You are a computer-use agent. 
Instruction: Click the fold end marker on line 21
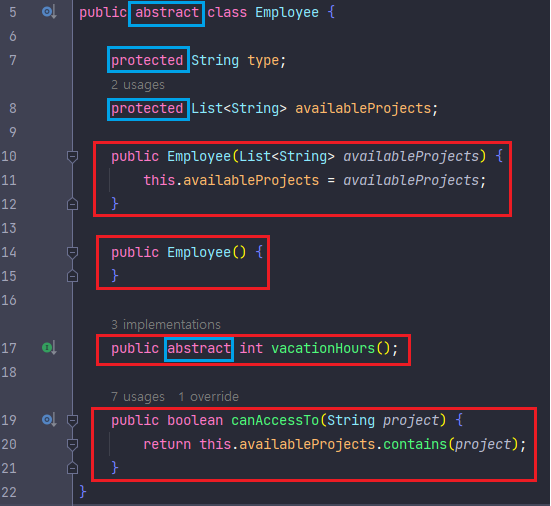72,468
